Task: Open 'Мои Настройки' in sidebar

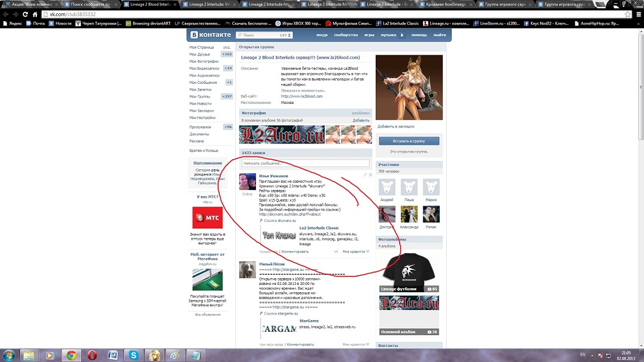Action: click(x=202, y=118)
